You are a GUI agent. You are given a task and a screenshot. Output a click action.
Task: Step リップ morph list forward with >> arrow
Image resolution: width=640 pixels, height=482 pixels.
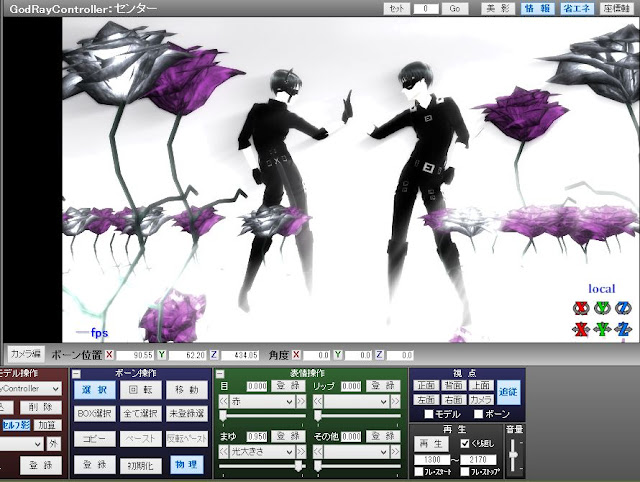tap(395, 402)
